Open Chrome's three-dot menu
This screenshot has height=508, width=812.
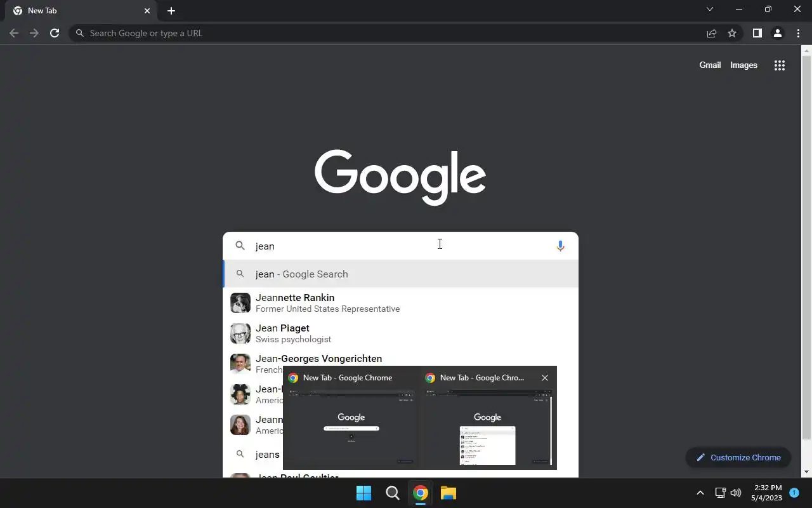(798, 33)
